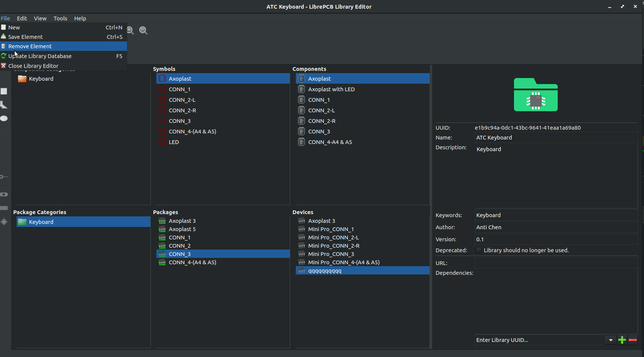The height and width of the screenshot is (357, 644).
Task: Toggle the Deprecated library checkbox
Action: pyautogui.click(x=479, y=250)
